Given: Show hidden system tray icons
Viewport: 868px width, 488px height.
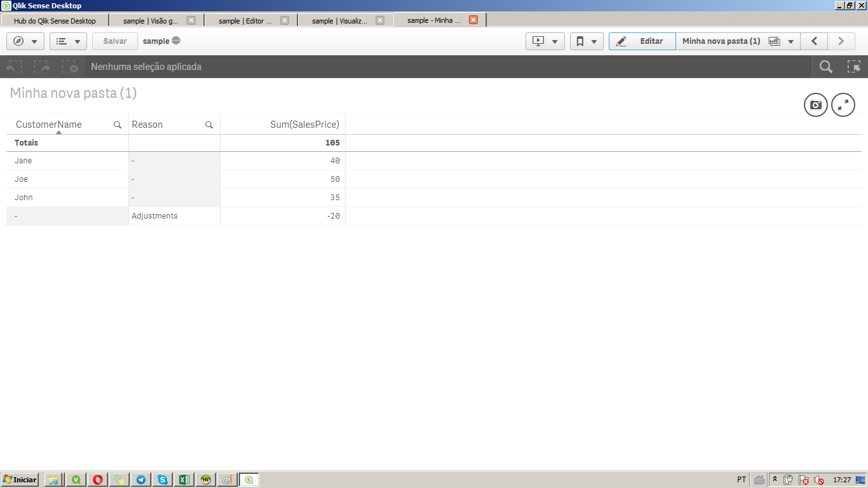Looking at the screenshot, I should [775, 480].
